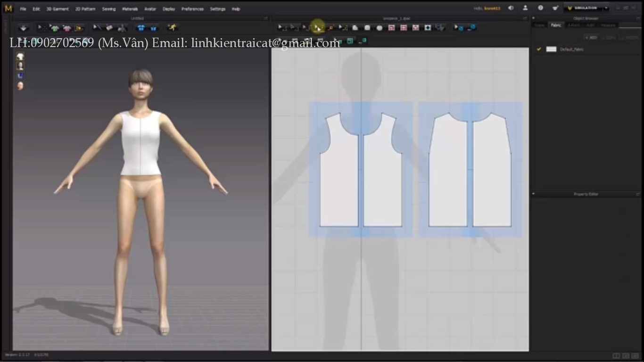Screen dimensions: 644x362
Task: Click the yellow running figure icon
Action: pos(172,28)
